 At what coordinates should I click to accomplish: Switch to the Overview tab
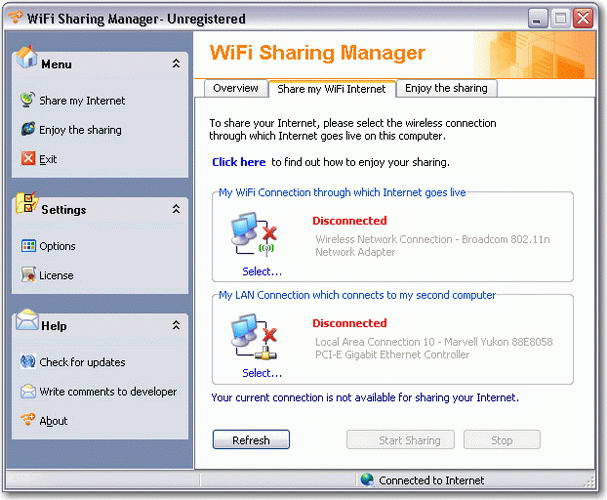coord(236,88)
